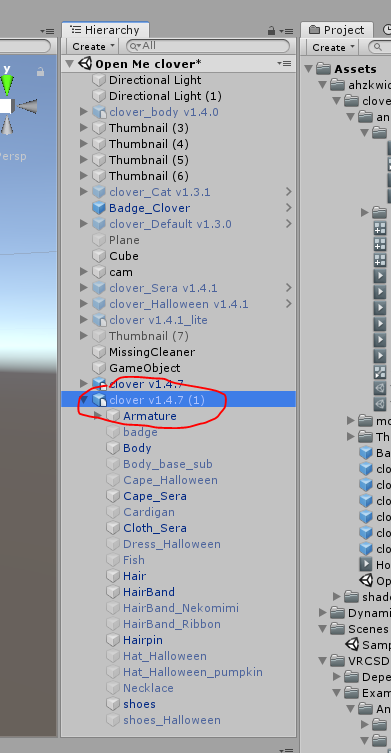Select the Cape_Halloween object
The width and height of the screenshot is (391, 753).
(171, 480)
